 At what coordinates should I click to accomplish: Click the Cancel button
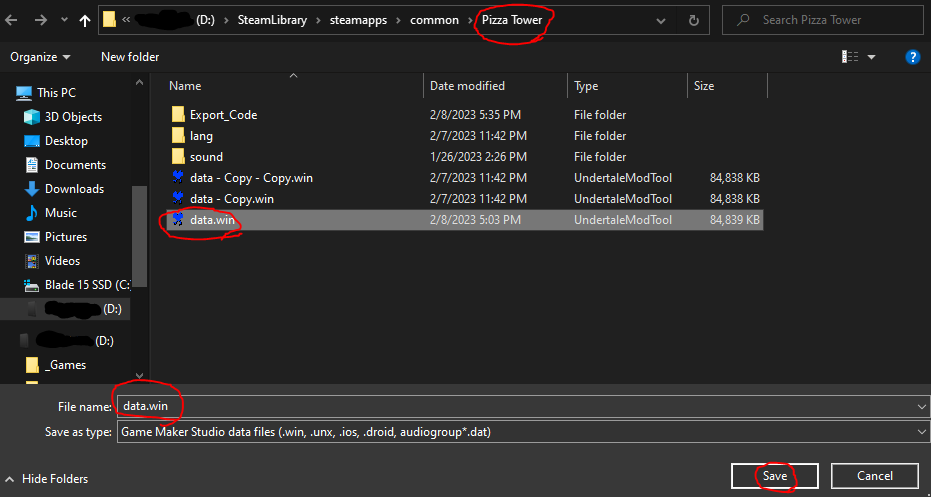(x=875, y=476)
